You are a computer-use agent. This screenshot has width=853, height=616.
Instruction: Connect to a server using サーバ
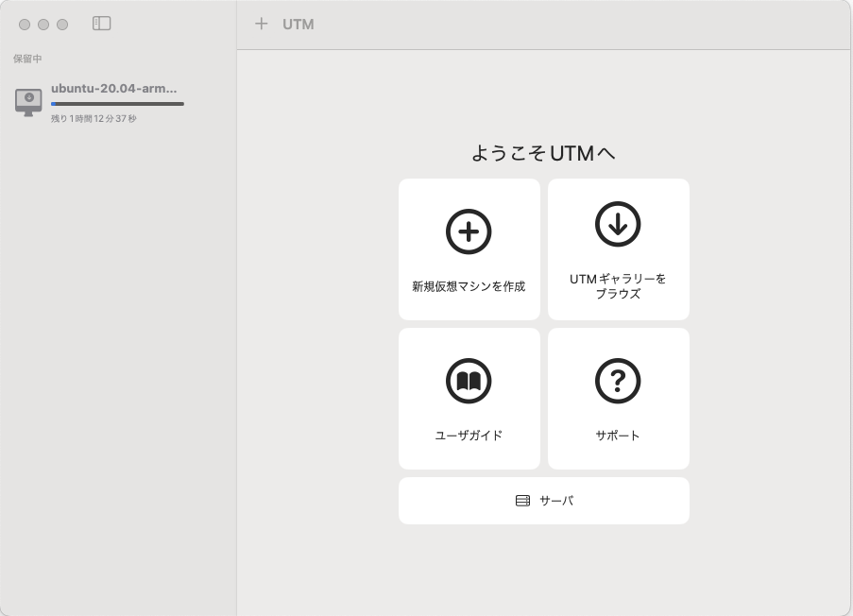coord(544,501)
